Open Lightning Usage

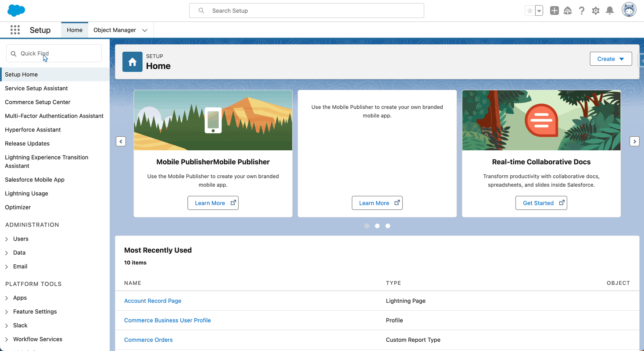click(x=26, y=193)
